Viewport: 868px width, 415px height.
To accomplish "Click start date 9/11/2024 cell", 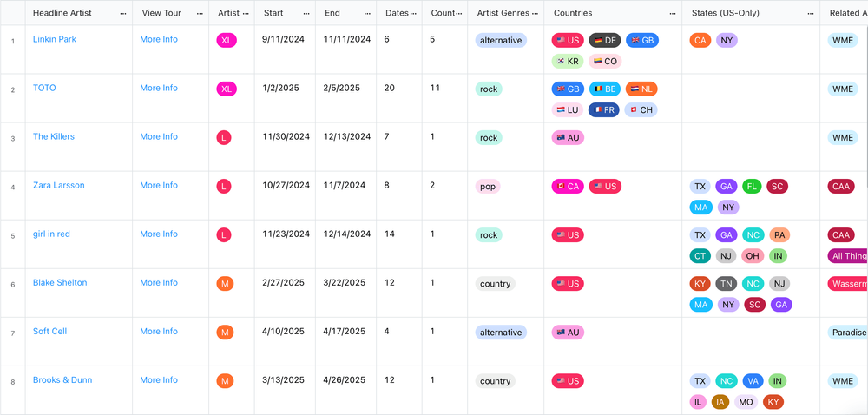I will tap(284, 39).
